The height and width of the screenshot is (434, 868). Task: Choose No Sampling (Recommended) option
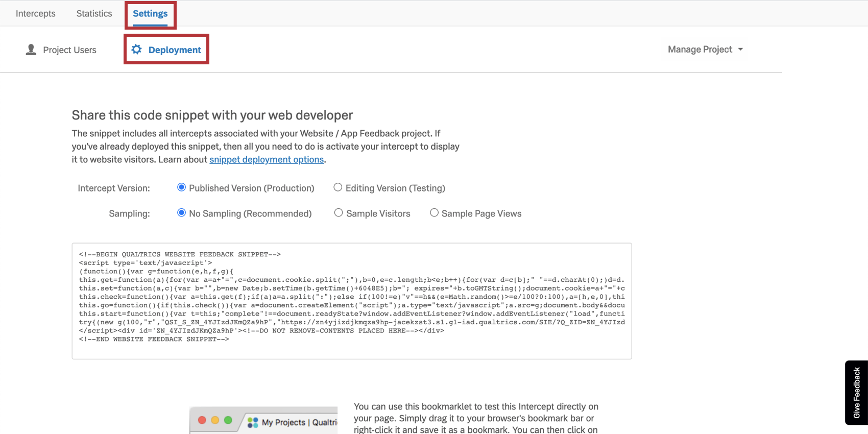tap(181, 213)
